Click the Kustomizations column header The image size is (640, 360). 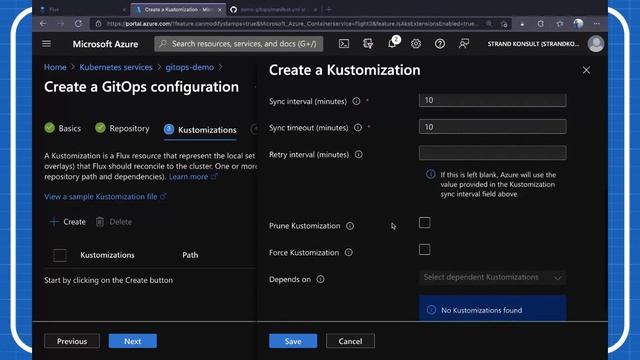107,255
